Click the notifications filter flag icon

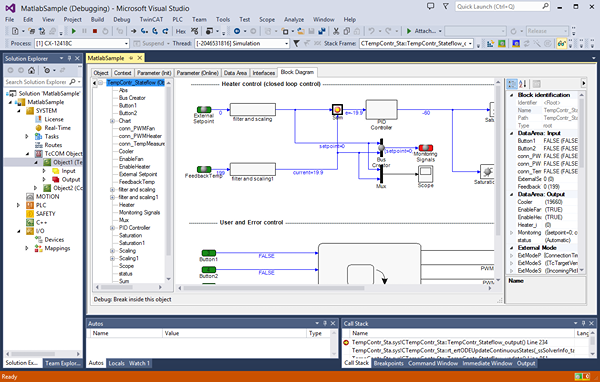[x=445, y=7]
